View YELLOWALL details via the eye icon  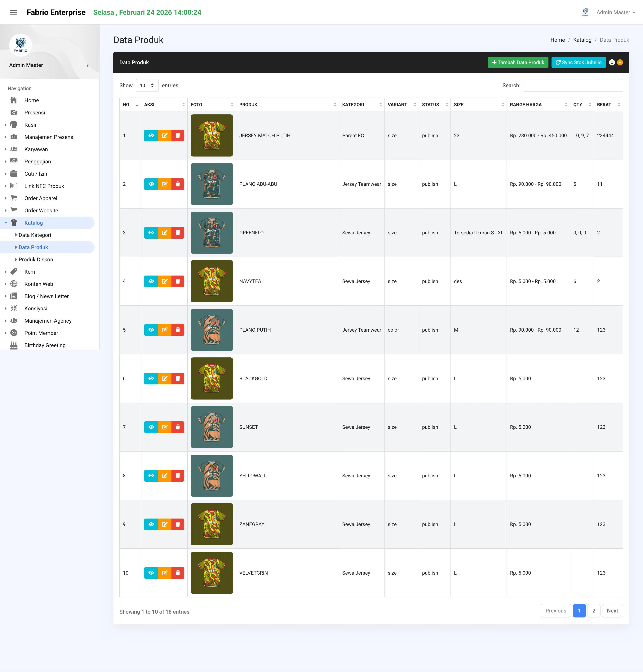tap(151, 476)
